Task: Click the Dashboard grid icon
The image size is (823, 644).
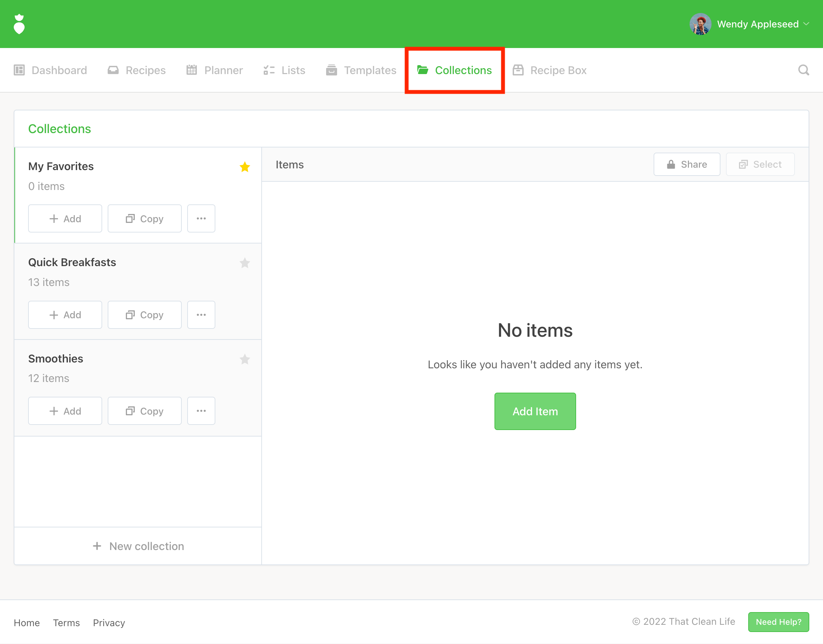Action: (19, 70)
